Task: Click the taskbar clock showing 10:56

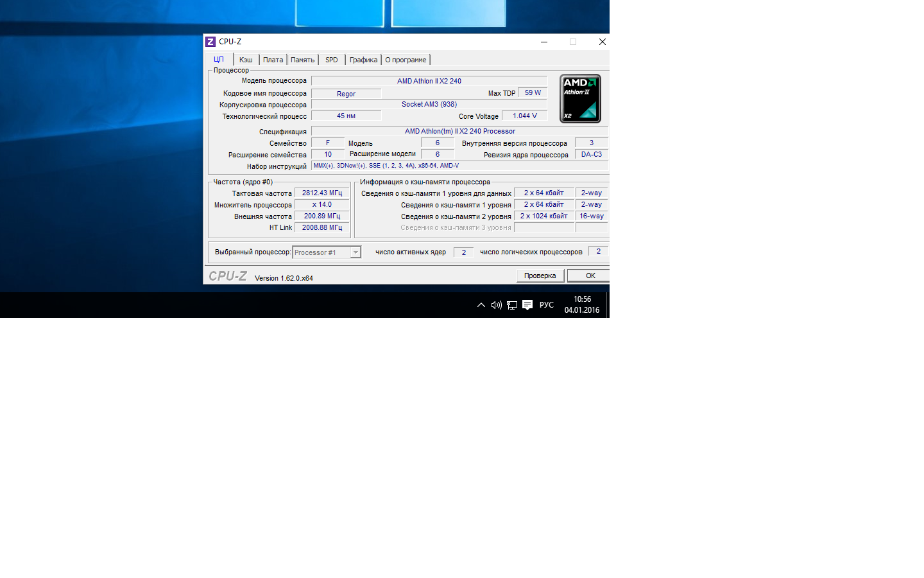Action: 582,304
